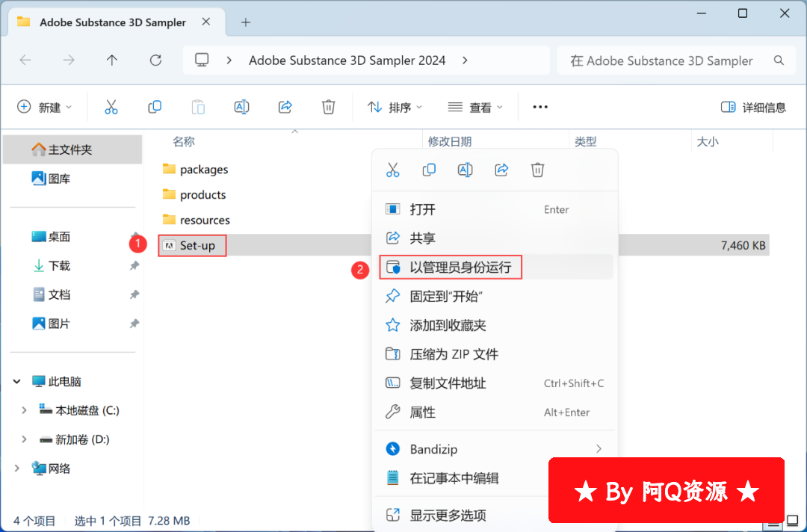This screenshot has height=532, width=807.
Task: Go up one folder level
Action: (111, 61)
